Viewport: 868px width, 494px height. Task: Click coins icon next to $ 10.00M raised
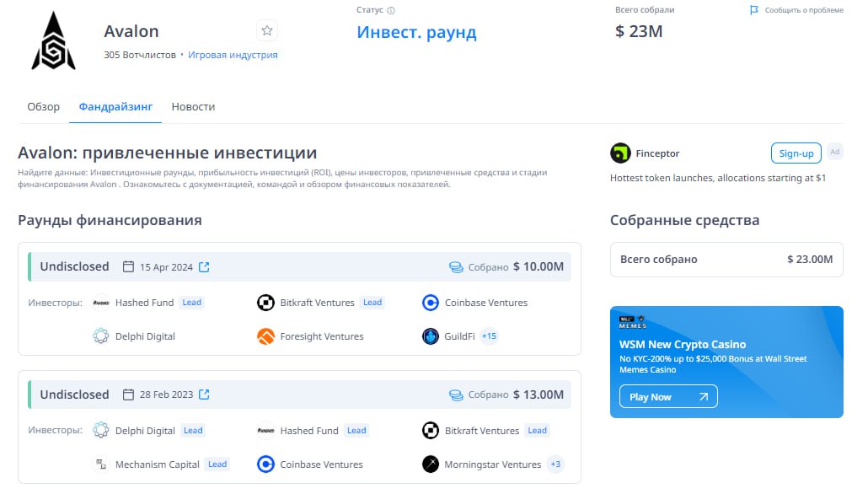456,267
